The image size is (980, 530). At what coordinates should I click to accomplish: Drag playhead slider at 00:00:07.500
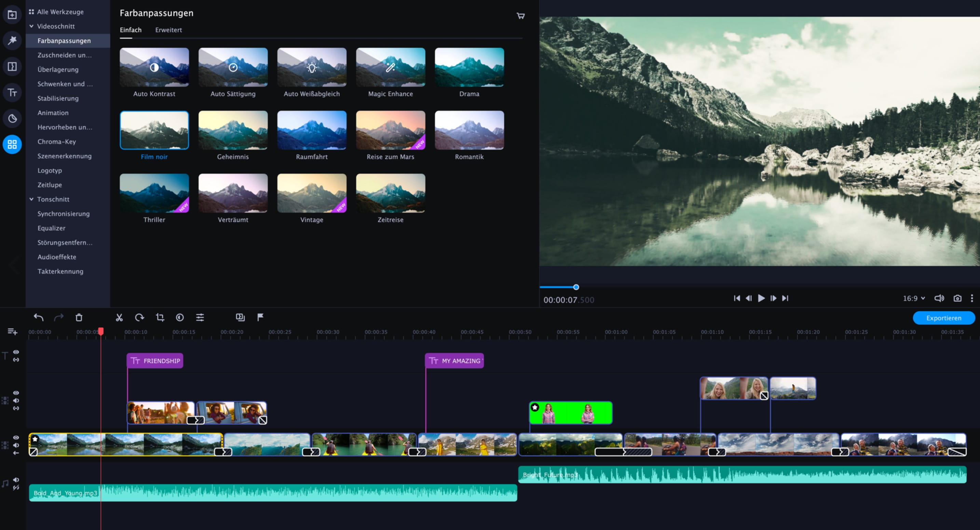576,286
